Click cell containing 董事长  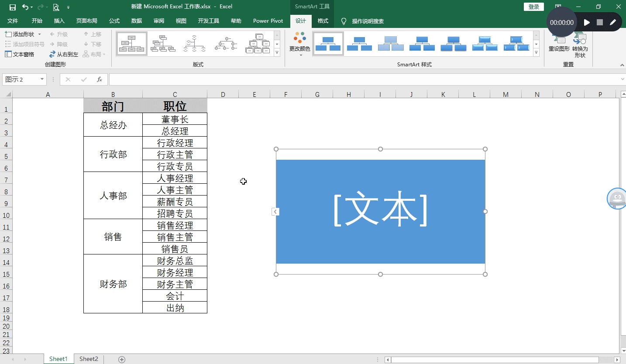click(x=175, y=119)
